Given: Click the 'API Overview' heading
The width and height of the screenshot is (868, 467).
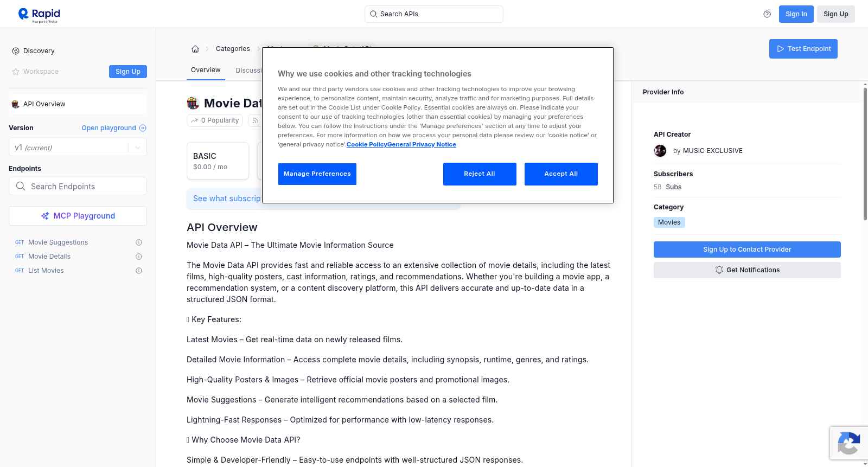Looking at the screenshot, I should click(x=222, y=227).
